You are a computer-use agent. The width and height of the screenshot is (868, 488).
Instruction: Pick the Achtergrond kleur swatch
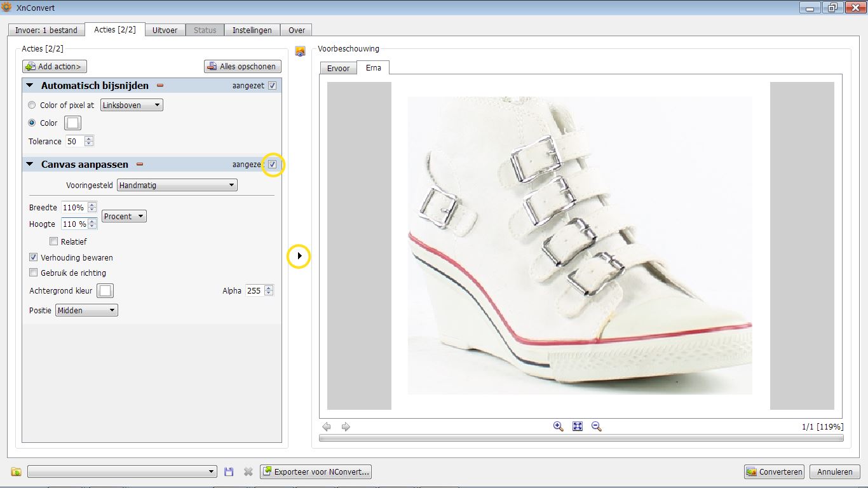pyautogui.click(x=105, y=291)
